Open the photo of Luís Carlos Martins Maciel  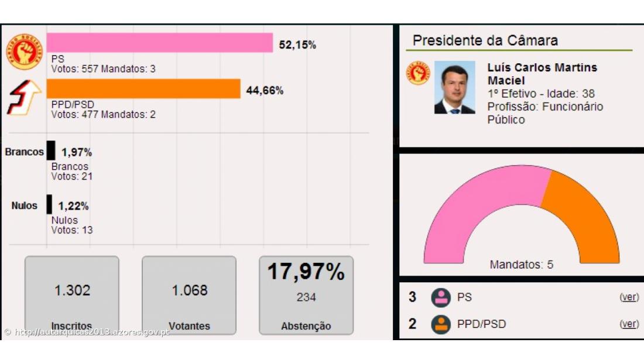[455, 88]
